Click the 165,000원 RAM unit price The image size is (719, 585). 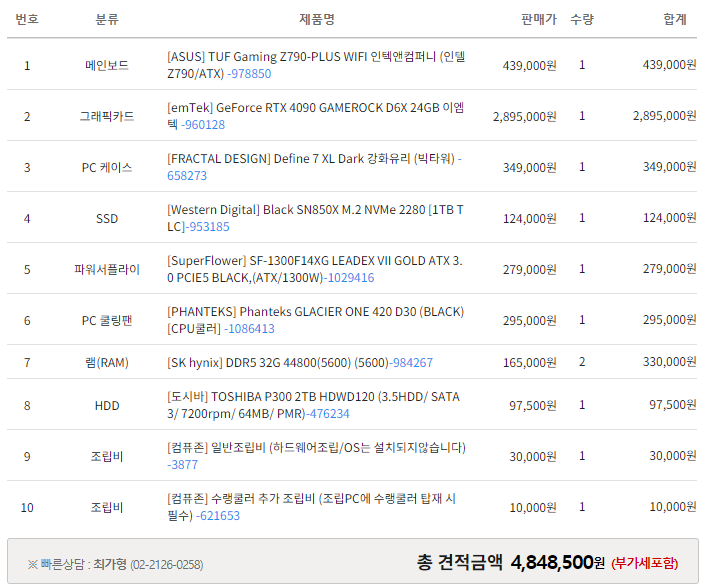pos(530,363)
